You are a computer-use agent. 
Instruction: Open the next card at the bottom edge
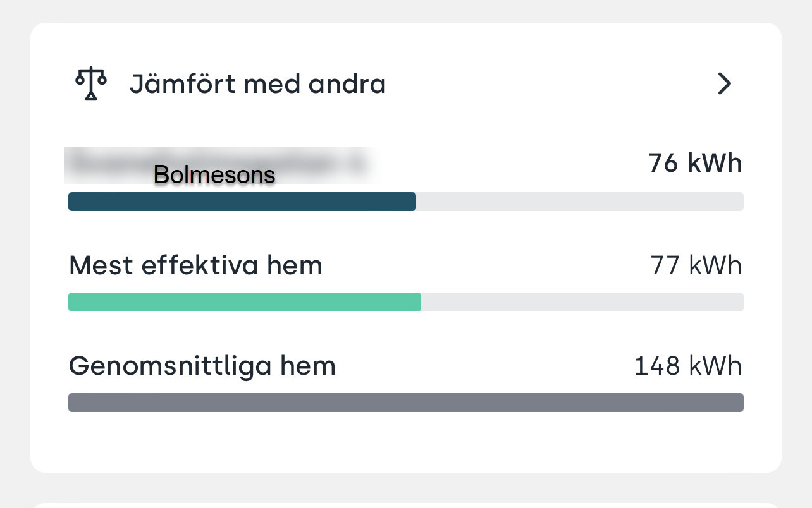(x=405, y=505)
